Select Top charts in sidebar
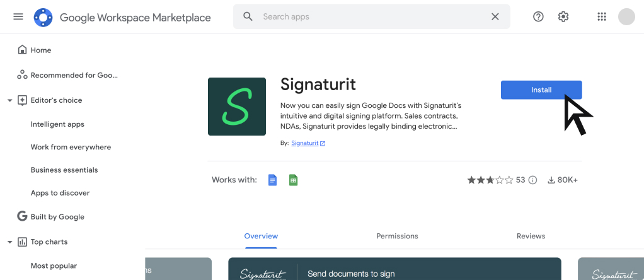Screen dimensions: 644x280 pyautogui.click(x=49, y=242)
